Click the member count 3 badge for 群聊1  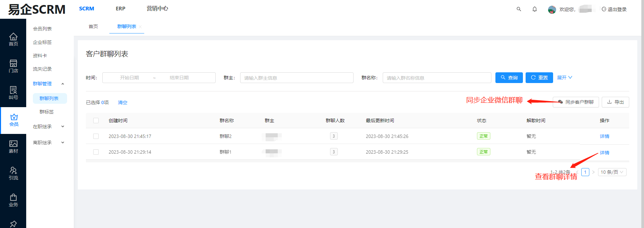pos(334,152)
